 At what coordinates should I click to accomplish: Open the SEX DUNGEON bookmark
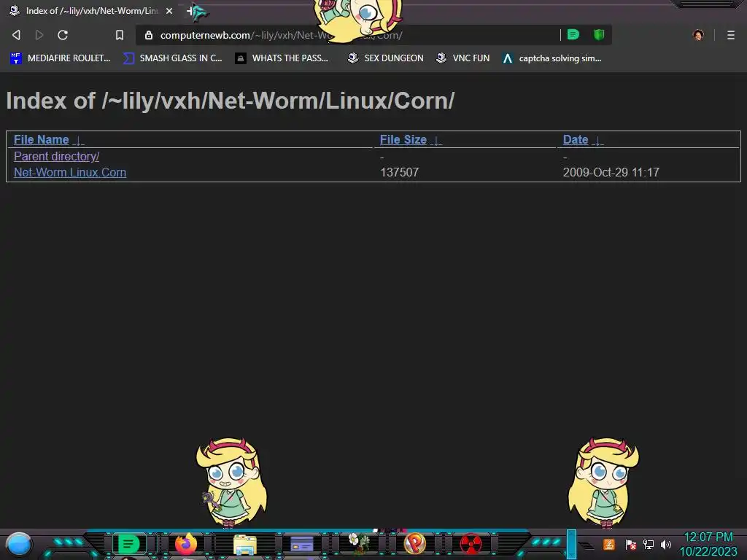[385, 58]
